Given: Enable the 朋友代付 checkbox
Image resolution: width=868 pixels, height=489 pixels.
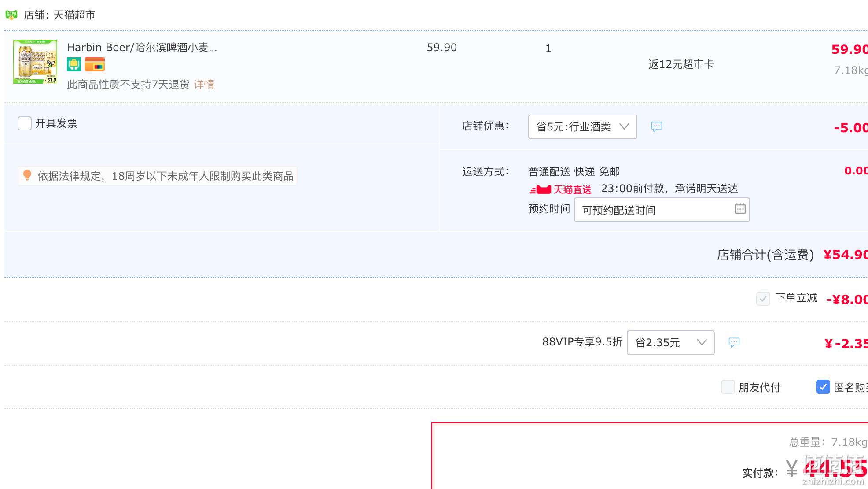Looking at the screenshot, I should click(728, 387).
